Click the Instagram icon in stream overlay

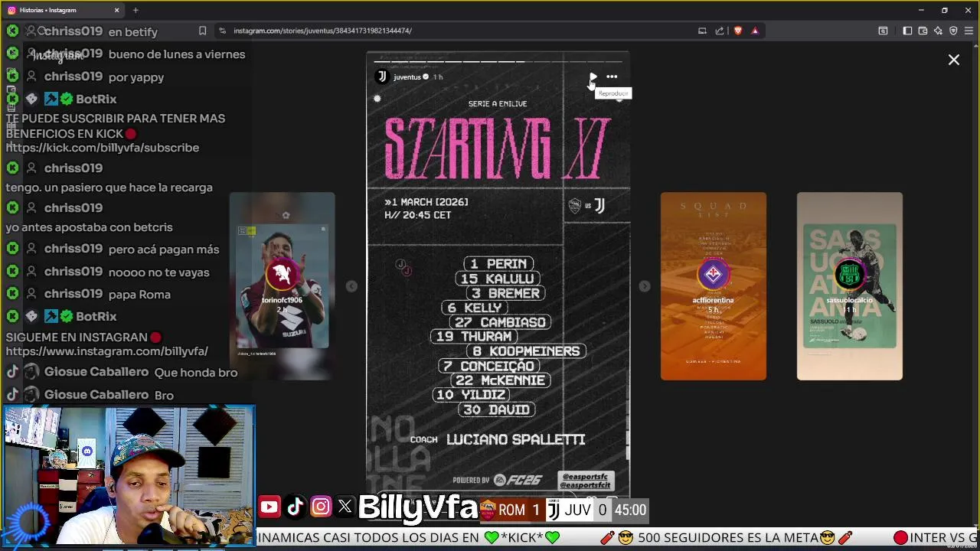click(x=321, y=507)
